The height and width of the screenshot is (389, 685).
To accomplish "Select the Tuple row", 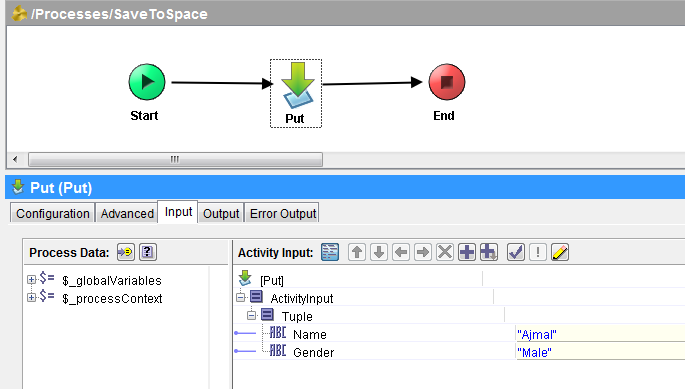I will 297,316.
